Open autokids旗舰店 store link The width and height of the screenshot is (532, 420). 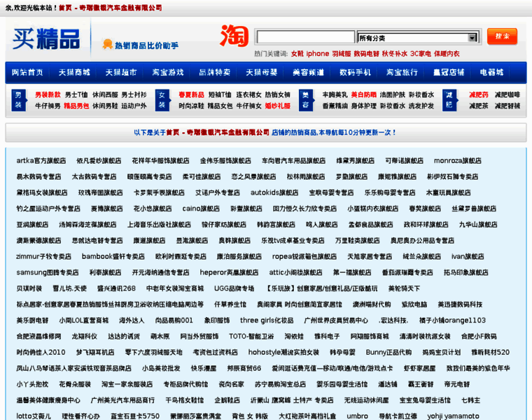click(x=274, y=192)
